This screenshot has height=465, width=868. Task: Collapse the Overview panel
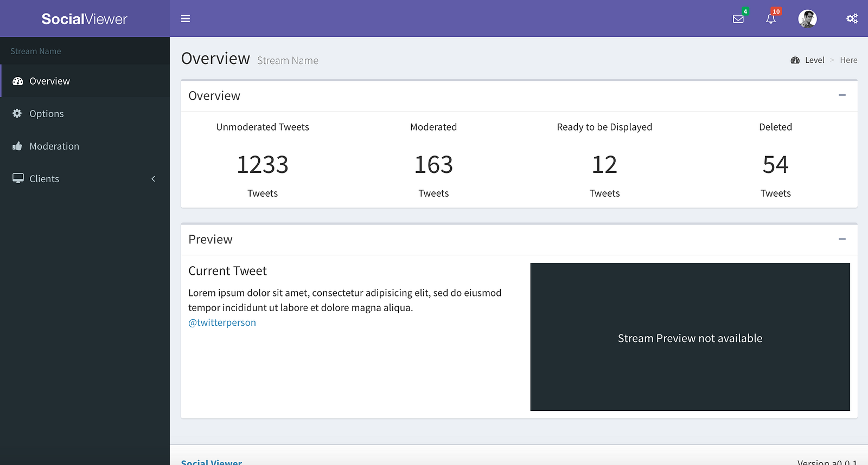point(842,95)
